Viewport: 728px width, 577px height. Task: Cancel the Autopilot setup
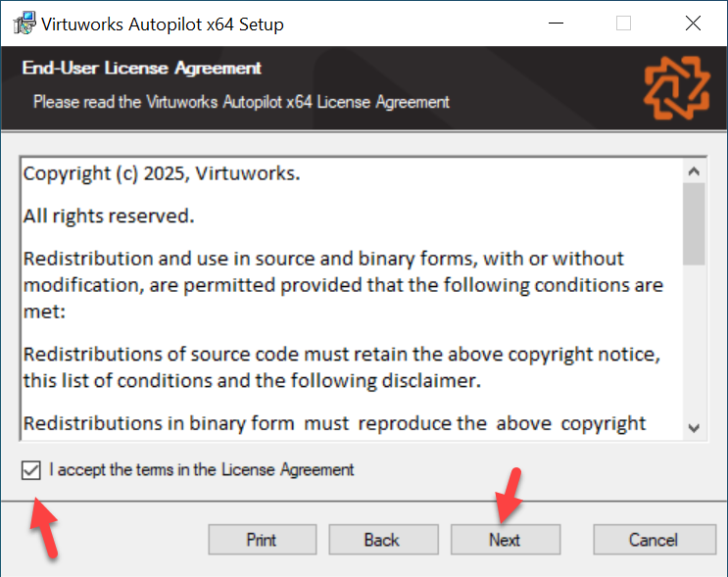coord(655,540)
